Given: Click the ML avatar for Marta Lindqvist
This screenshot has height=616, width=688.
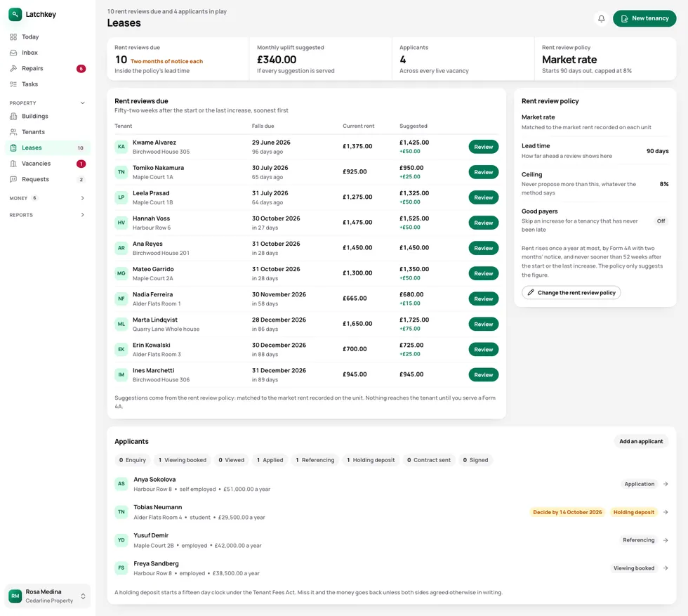Looking at the screenshot, I should pos(121,324).
